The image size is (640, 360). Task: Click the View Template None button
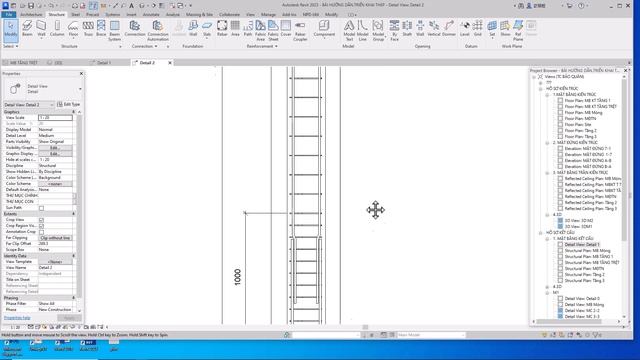55,262
